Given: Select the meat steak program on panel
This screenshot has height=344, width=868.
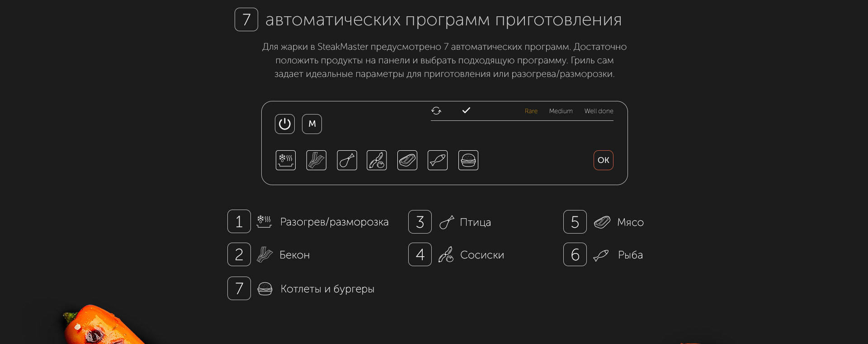Looking at the screenshot, I should (407, 160).
